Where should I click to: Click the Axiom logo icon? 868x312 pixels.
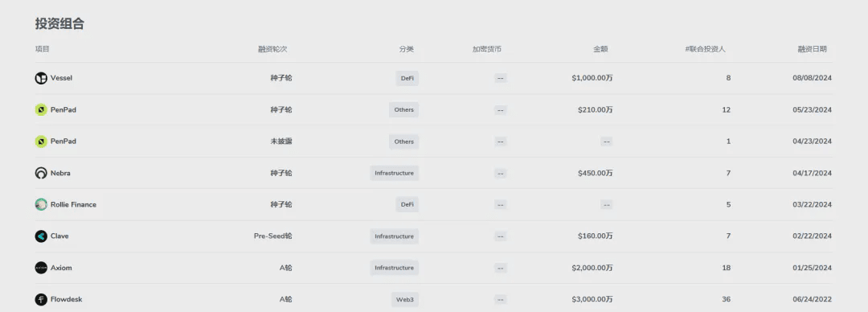click(x=41, y=268)
